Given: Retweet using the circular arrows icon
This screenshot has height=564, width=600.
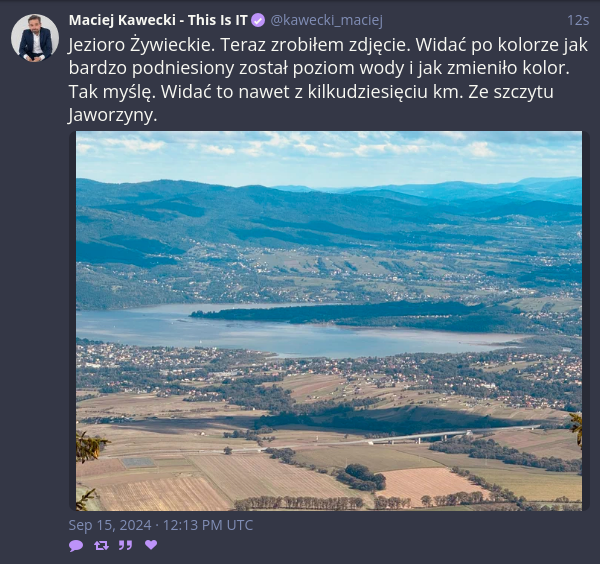Looking at the screenshot, I should [x=101, y=545].
